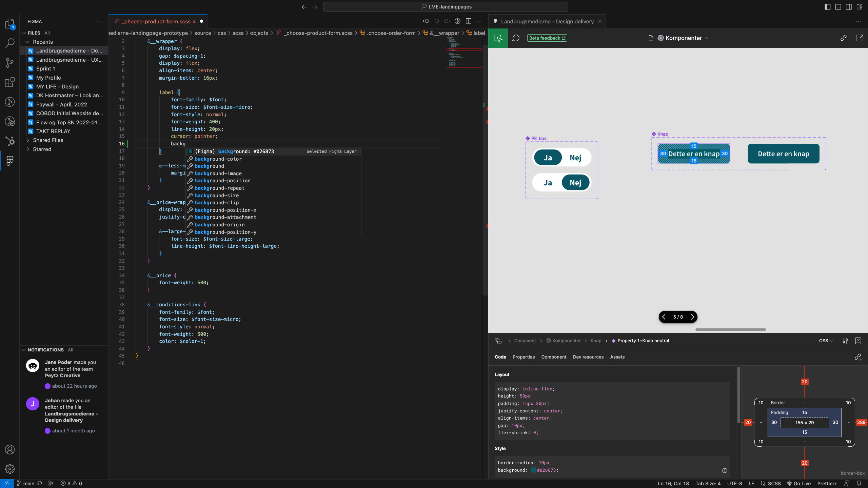
Task: Open the Extensions view
Action: pos(10,82)
